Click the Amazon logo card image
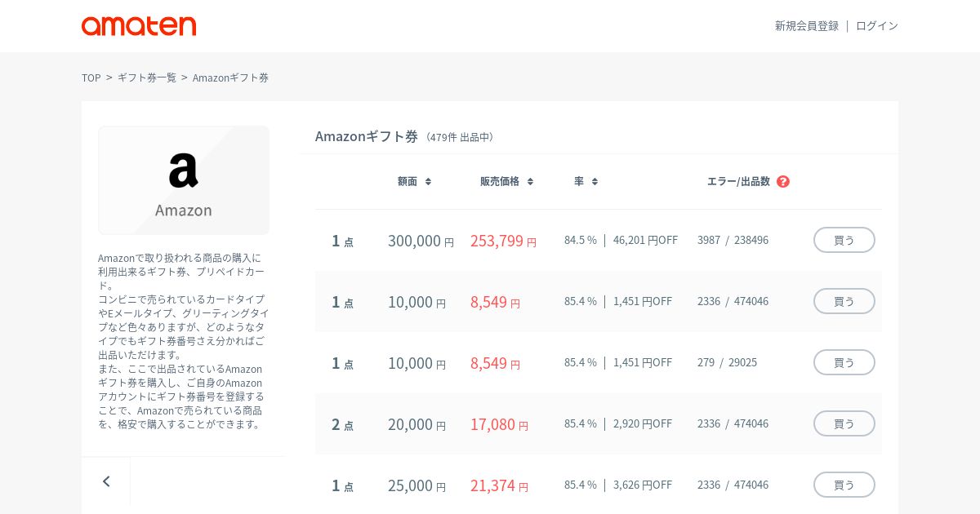 pos(184,180)
